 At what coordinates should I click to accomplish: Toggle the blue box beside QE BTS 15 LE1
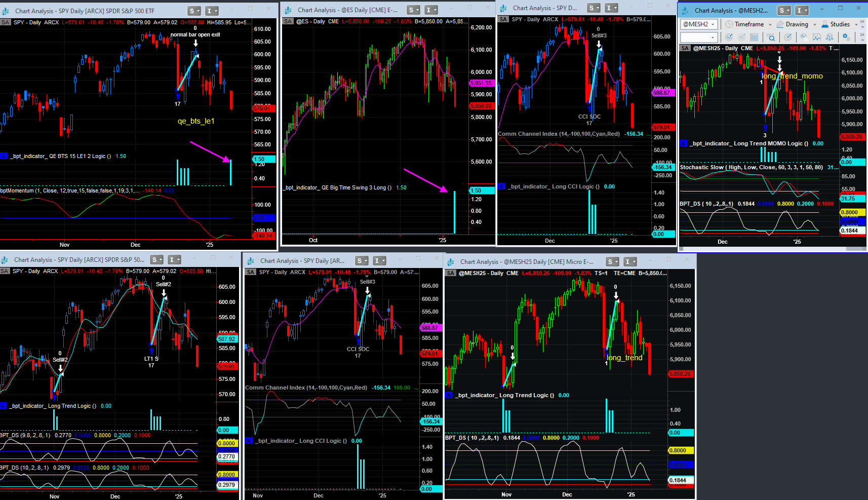(4, 156)
